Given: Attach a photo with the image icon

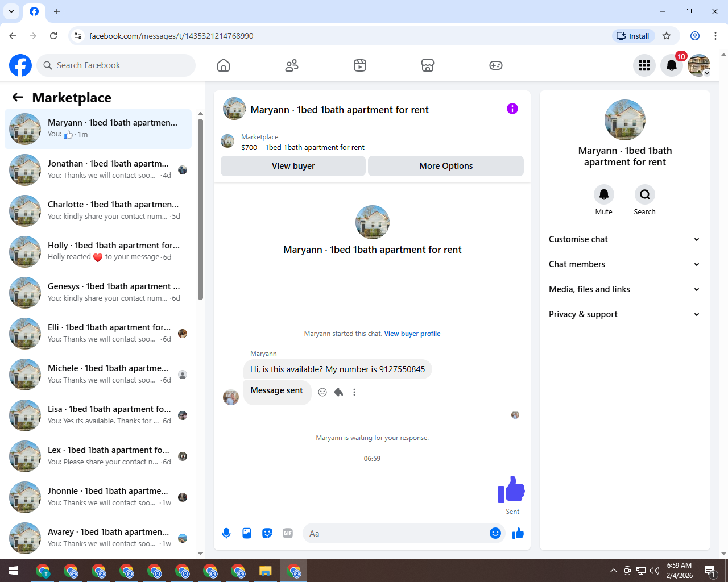Looking at the screenshot, I should [247, 533].
